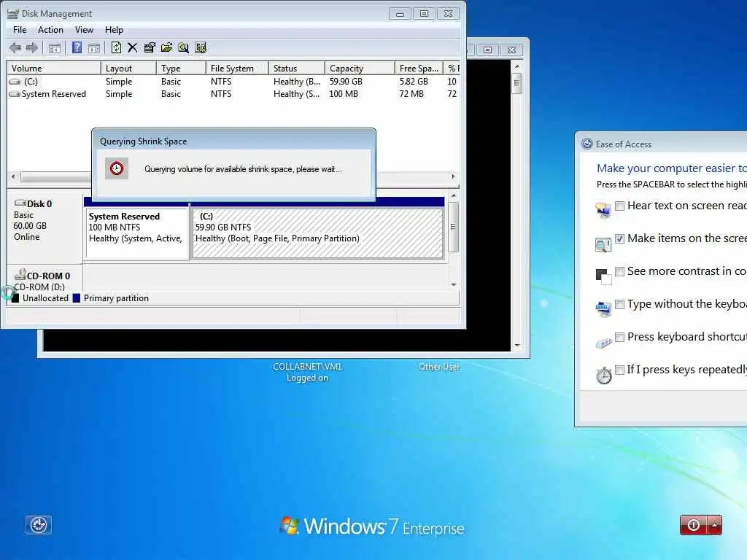Sort by the Layout column header

pos(128,68)
